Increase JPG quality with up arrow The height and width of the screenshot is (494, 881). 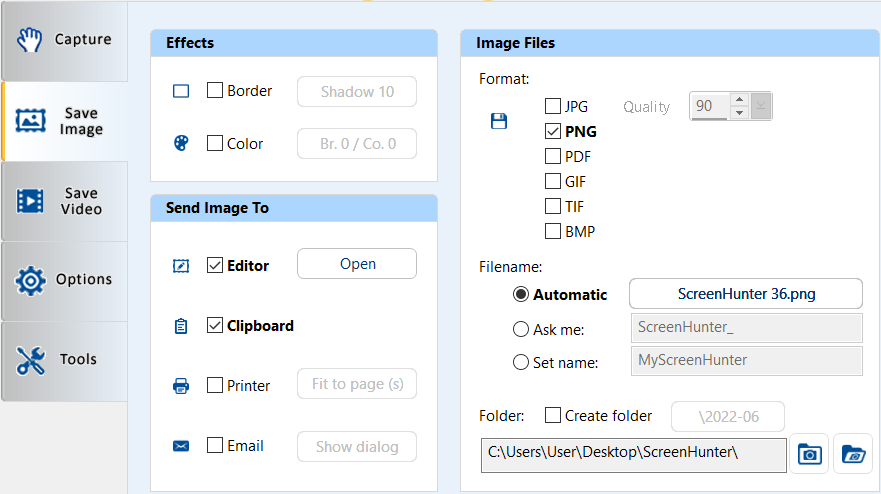(x=739, y=100)
